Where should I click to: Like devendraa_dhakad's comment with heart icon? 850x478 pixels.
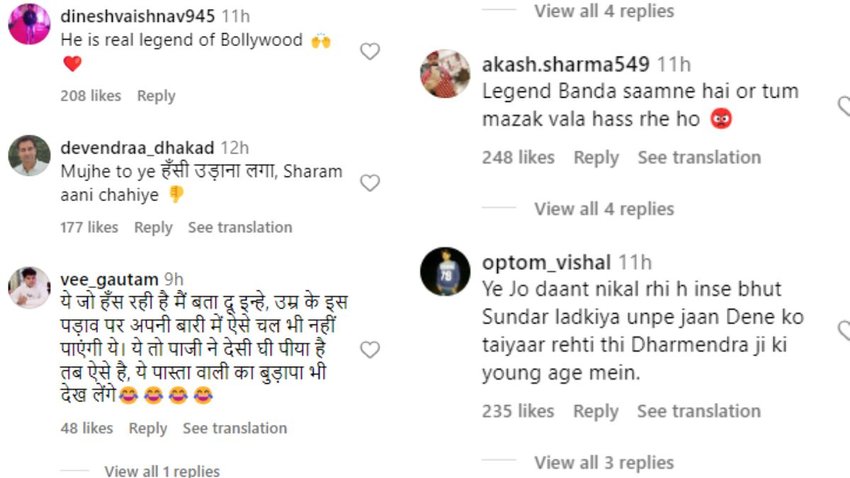369,183
